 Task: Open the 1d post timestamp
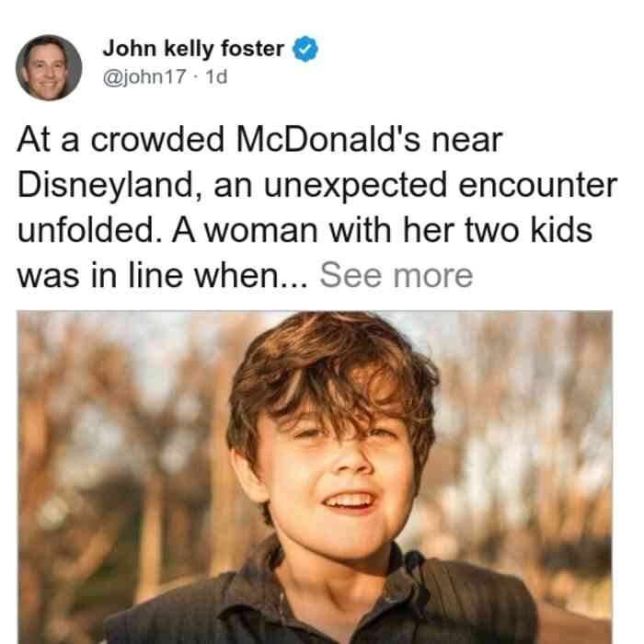216,76
